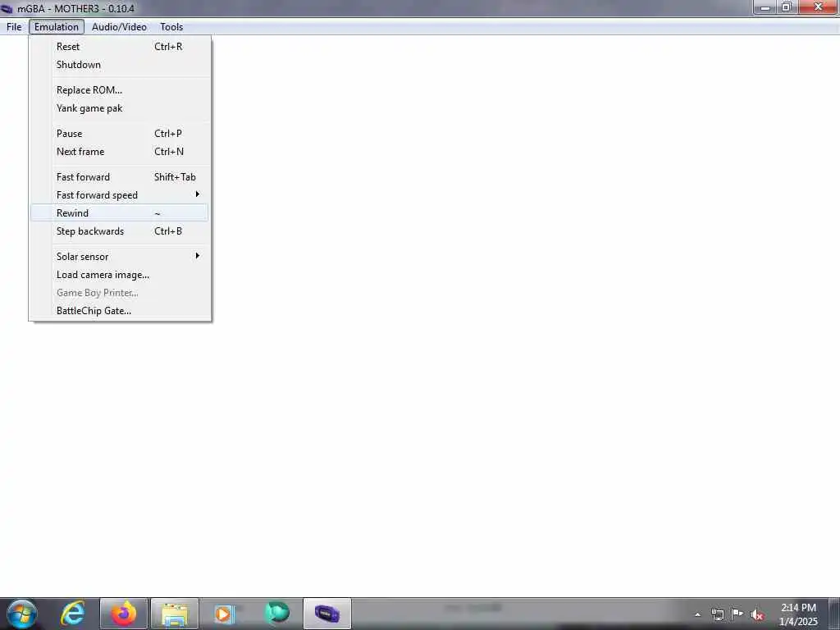
Task: Open the Tools menu
Action: tap(171, 27)
